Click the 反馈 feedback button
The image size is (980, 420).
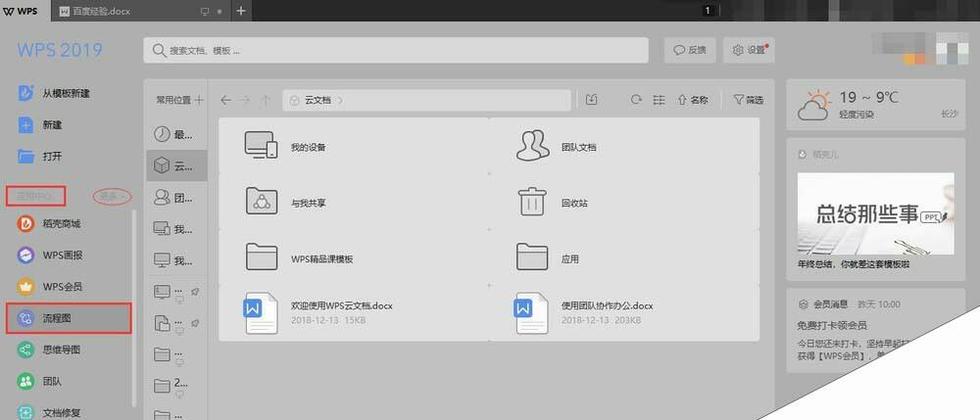click(690, 50)
